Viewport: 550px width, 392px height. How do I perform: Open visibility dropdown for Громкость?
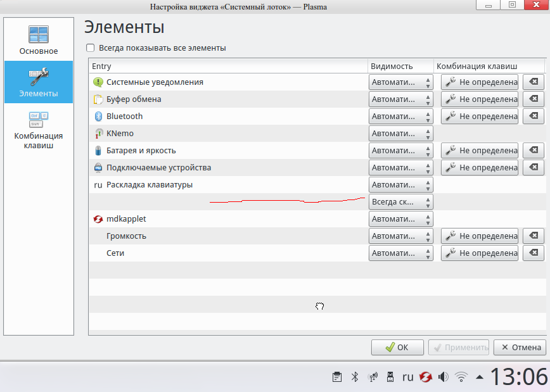click(401, 236)
